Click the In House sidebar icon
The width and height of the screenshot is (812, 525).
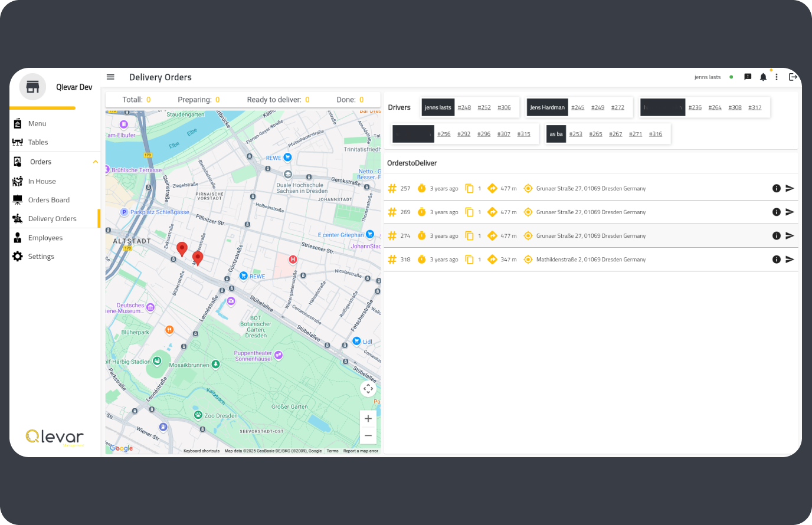click(17, 181)
